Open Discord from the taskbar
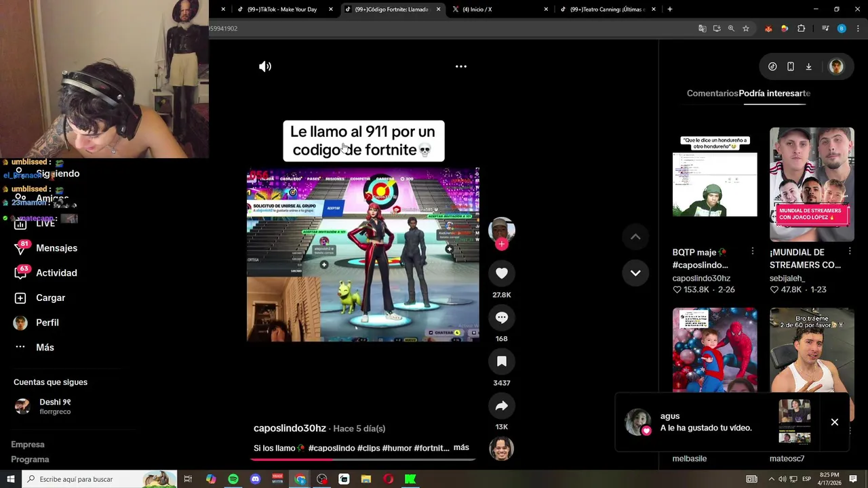This screenshot has height=488, width=868. pyautogui.click(x=255, y=479)
